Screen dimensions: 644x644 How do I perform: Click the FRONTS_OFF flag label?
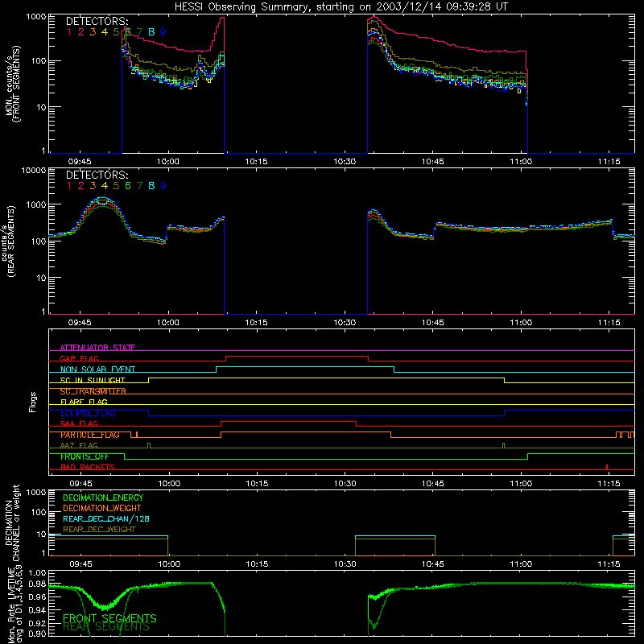[x=85, y=456]
